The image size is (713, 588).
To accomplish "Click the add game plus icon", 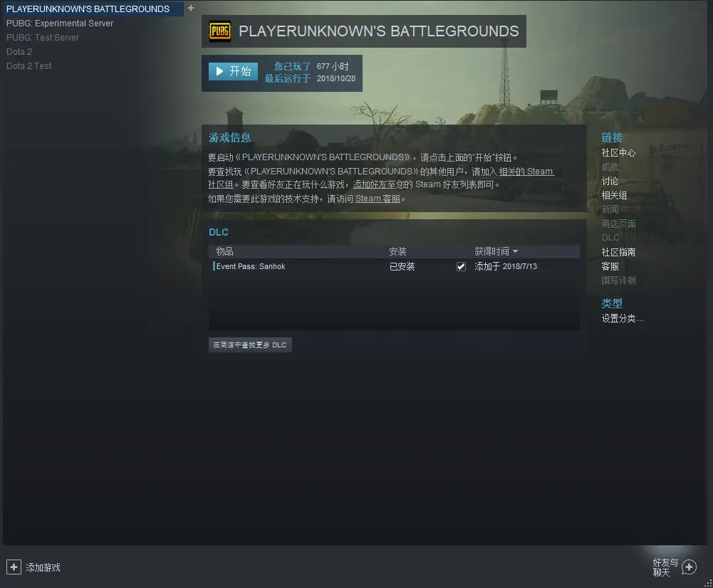I will pyautogui.click(x=14, y=567).
